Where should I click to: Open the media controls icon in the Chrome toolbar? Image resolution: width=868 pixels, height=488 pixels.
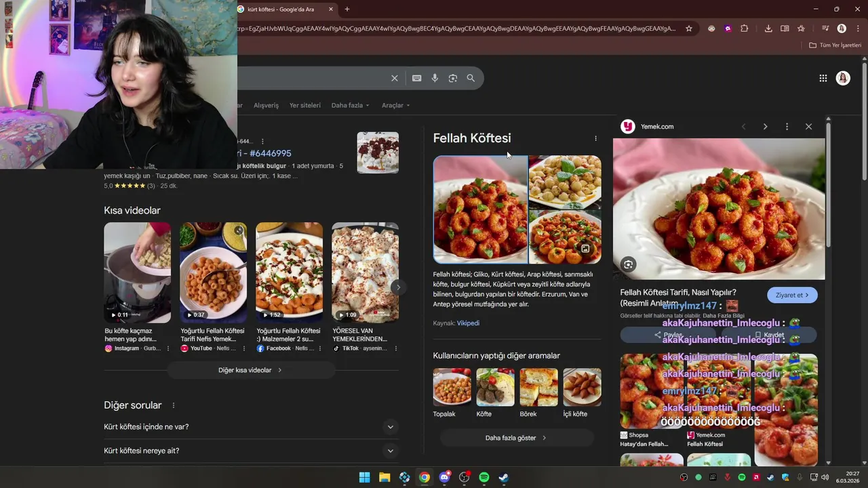[x=825, y=28]
